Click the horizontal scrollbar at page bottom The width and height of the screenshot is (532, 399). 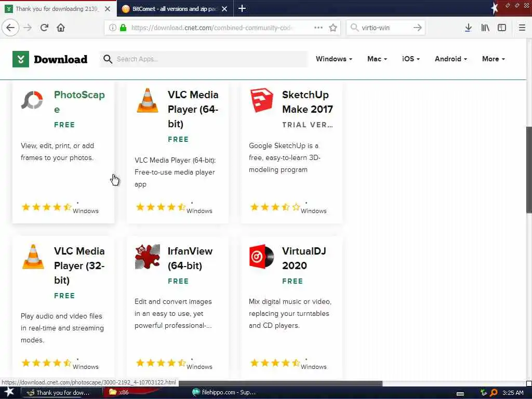[x=280, y=383]
